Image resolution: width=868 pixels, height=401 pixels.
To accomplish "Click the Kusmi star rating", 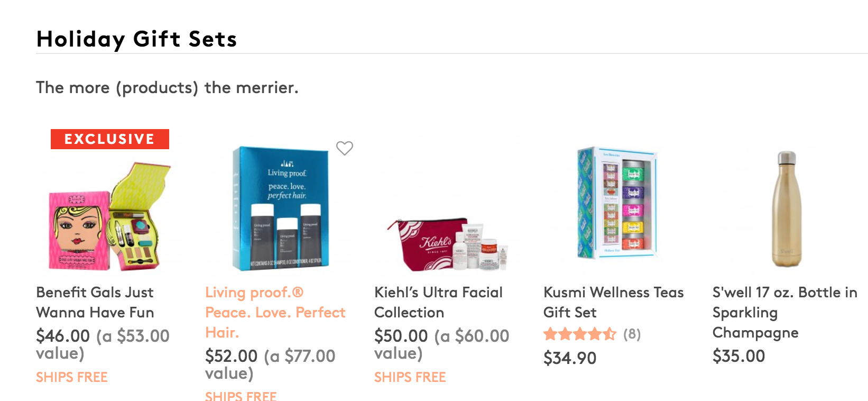I will (x=580, y=334).
